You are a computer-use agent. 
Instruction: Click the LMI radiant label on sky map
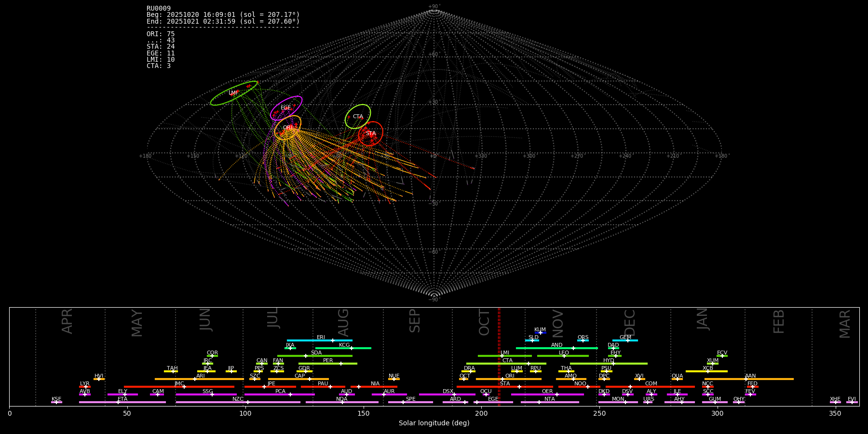click(x=233, y=93)
